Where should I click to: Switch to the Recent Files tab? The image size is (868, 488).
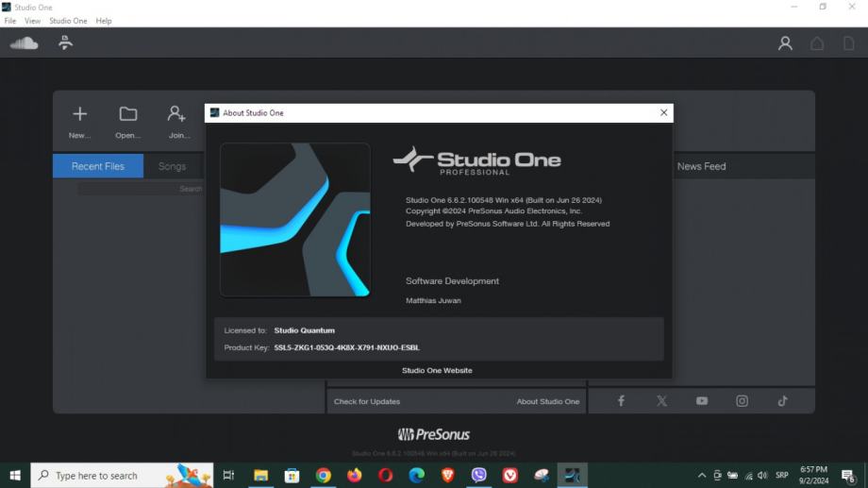pos(98,166)
